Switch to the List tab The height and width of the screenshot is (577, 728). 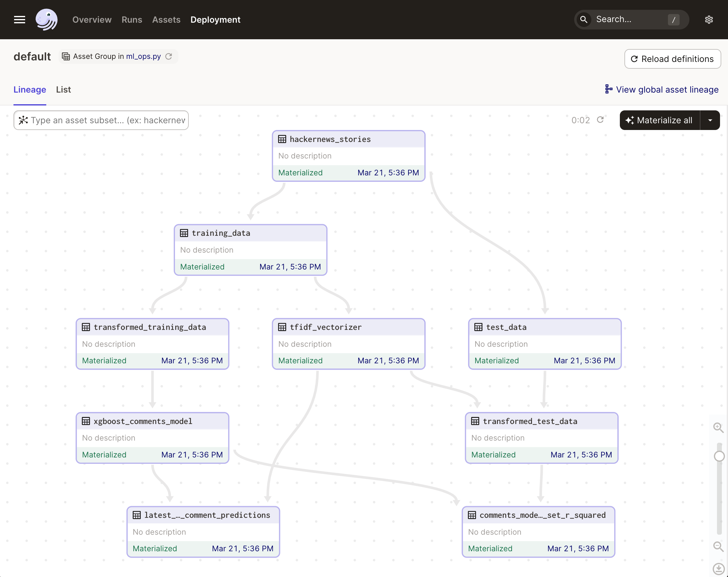[x=63, y=89]
